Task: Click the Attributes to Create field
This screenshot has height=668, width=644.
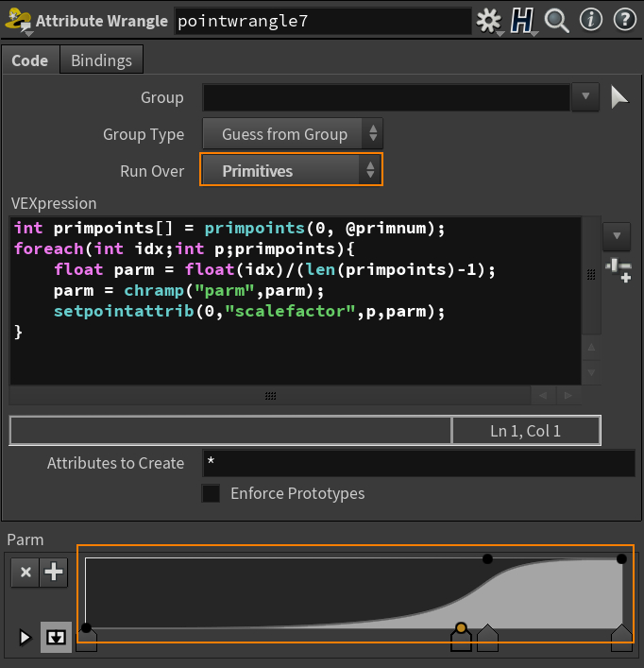Action: click(419, 463)
